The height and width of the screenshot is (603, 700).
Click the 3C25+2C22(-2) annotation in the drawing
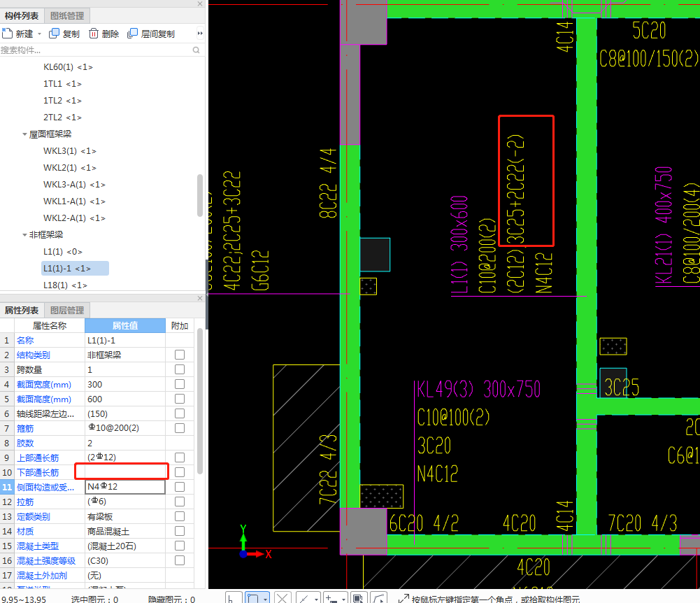pos(515,189)
